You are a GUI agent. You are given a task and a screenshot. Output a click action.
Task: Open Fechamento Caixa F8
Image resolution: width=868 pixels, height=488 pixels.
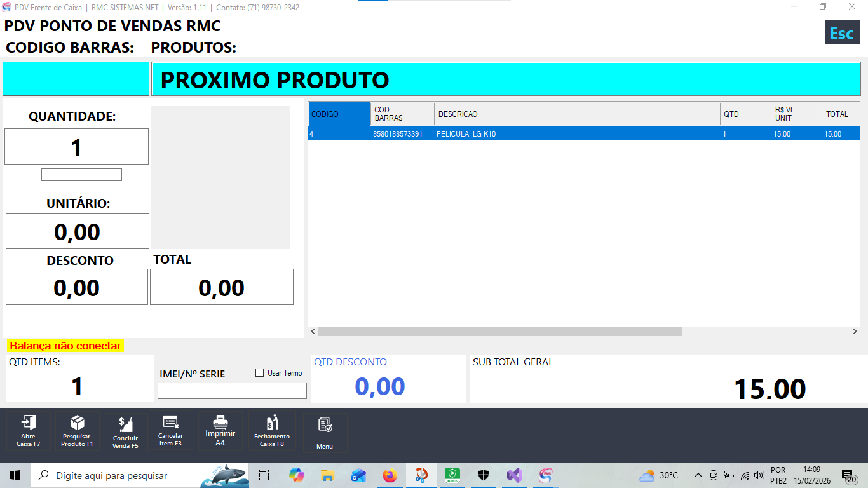pyautogui.click(x=271, y=431)
